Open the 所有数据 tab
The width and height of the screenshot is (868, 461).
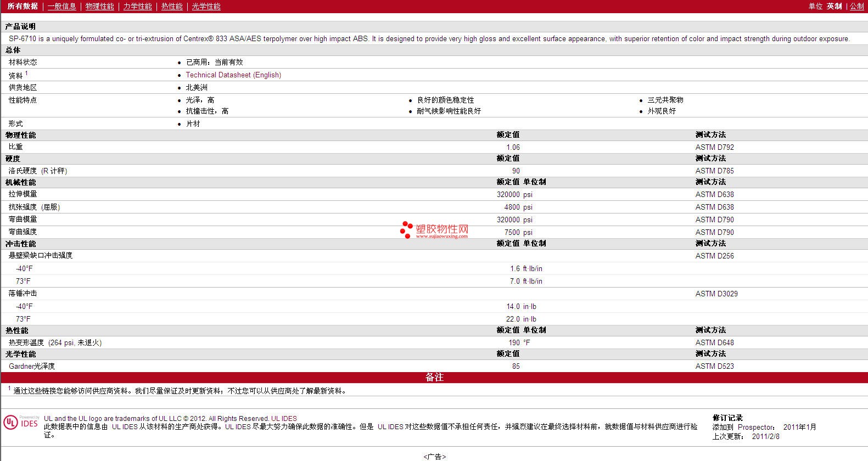click(23, 7)
